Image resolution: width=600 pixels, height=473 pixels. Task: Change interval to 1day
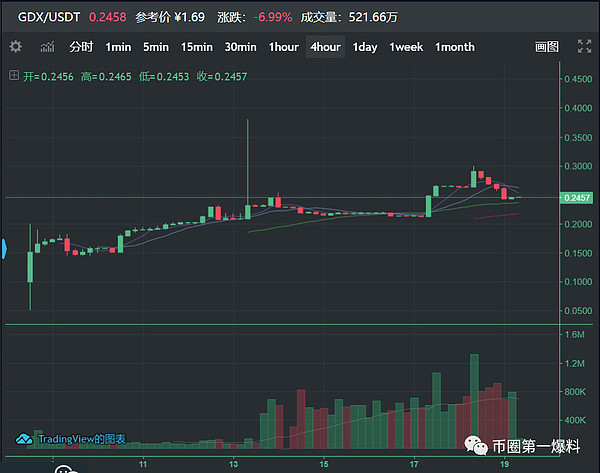pyautogui.click(x=365, y=47)
